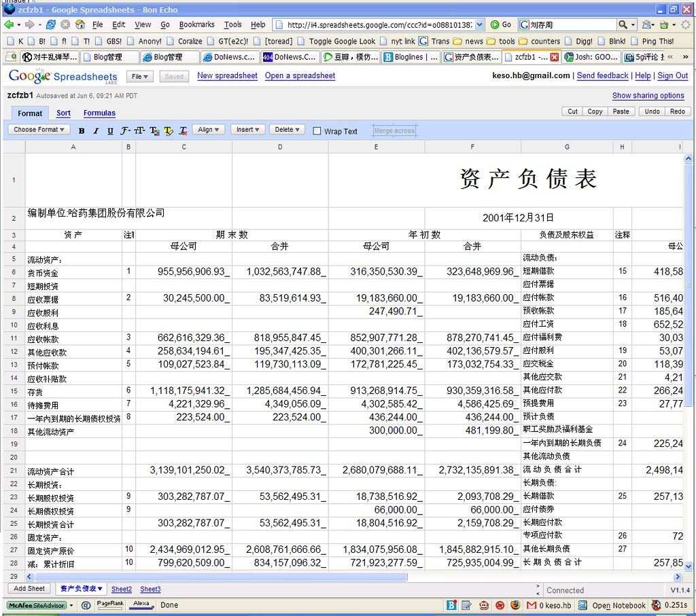Click the browser Home icon
The image size is (696, 616).
[80, 24]
